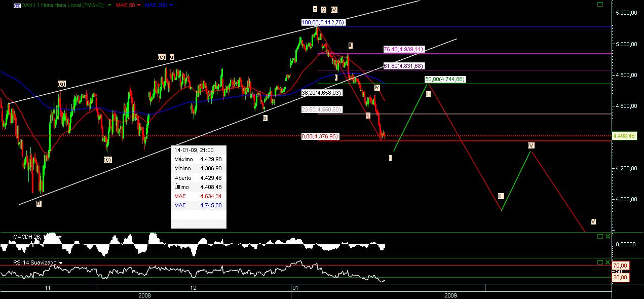Click the 4.000,00 price axis label

click(625, 199)
